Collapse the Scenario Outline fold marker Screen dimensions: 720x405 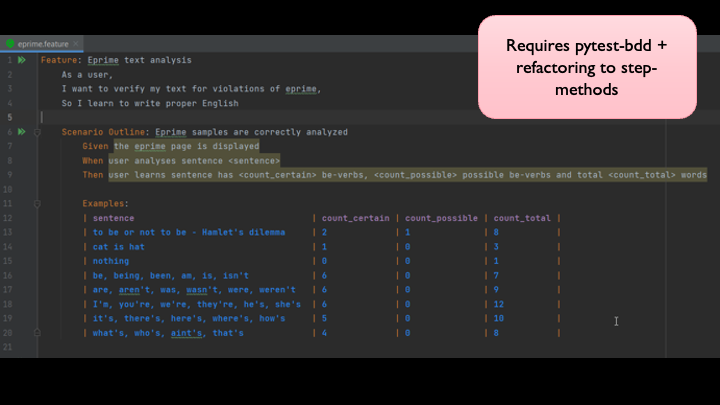coord(38,132)
